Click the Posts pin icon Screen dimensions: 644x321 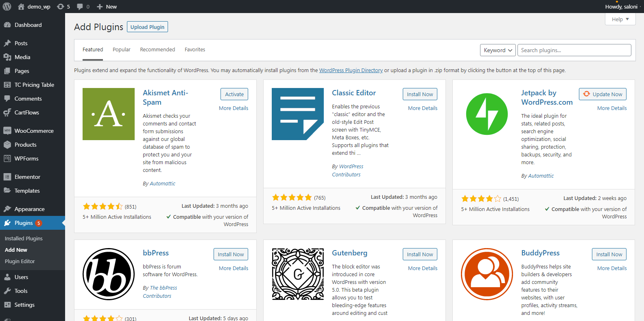click(x=7, y=43)
